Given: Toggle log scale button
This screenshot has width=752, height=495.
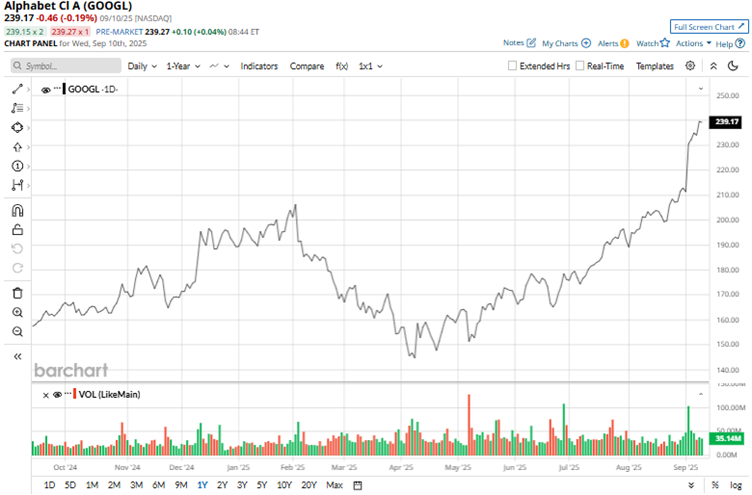Looking at the screenshot, I should [x=736, y=485].
